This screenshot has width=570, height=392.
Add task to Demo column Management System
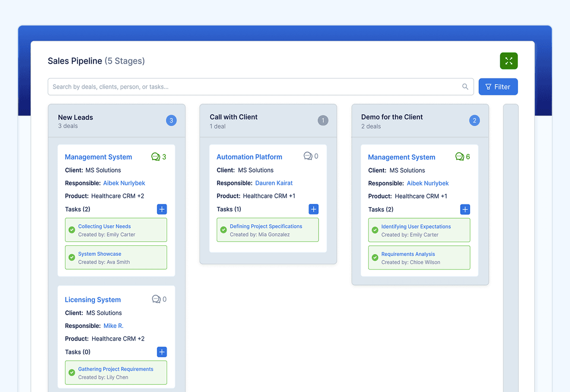465,210
